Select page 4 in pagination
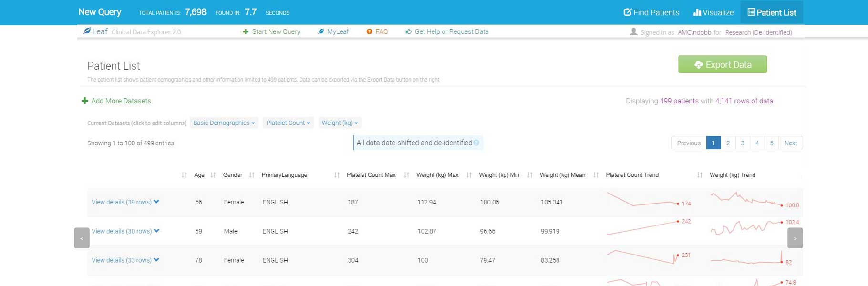 (757, 143)
